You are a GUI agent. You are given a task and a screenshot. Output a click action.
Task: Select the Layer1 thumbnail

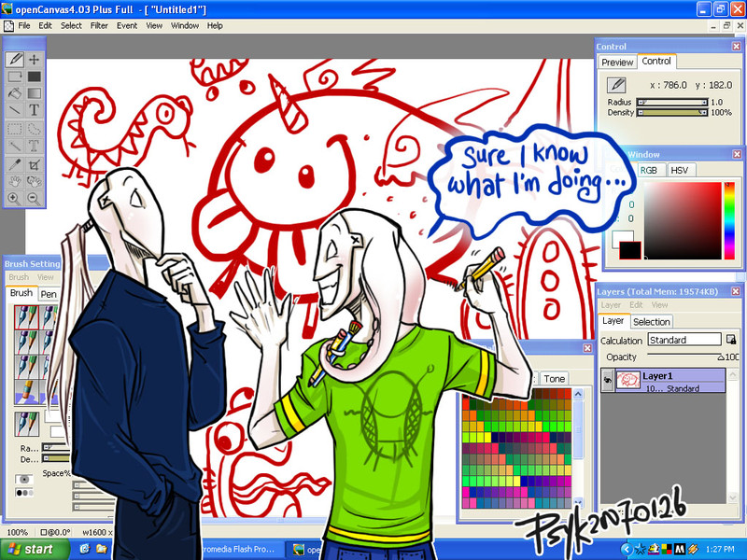pyautogui.click(x=627, y=380)
